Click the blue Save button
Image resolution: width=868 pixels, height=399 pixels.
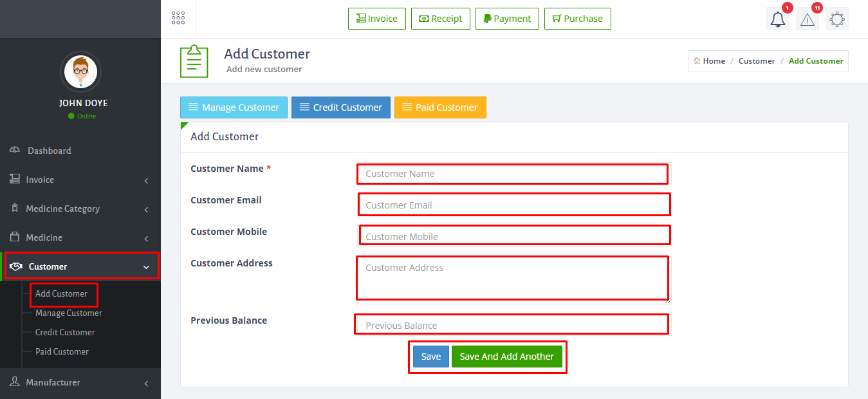[431, 357]
